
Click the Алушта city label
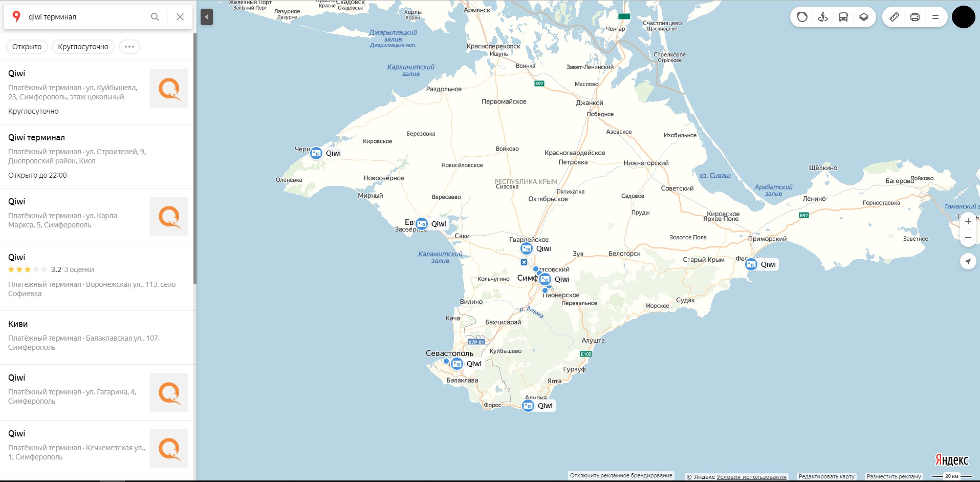593,340
